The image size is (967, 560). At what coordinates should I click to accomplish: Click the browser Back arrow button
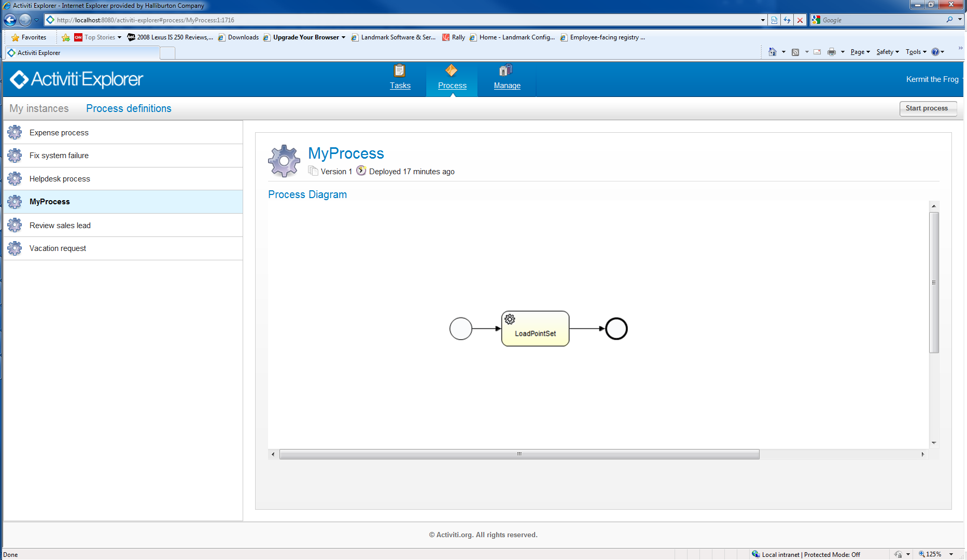(x=10, y=20)
